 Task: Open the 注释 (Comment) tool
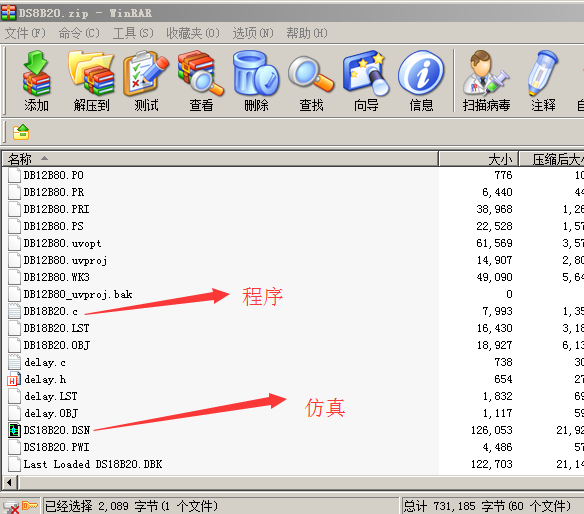pos(543,80)
